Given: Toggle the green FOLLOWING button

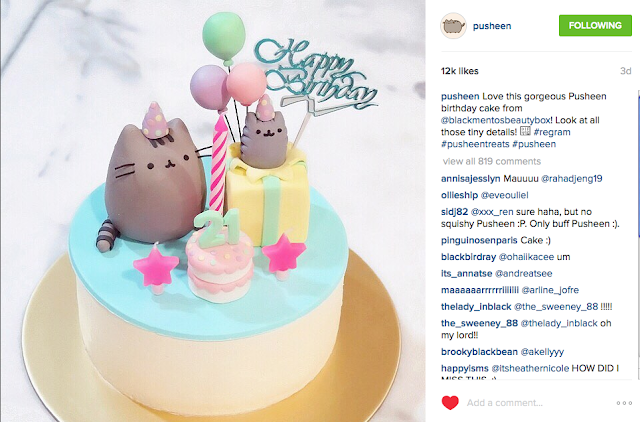Looking at the screenshot, I should click(595, 26).
